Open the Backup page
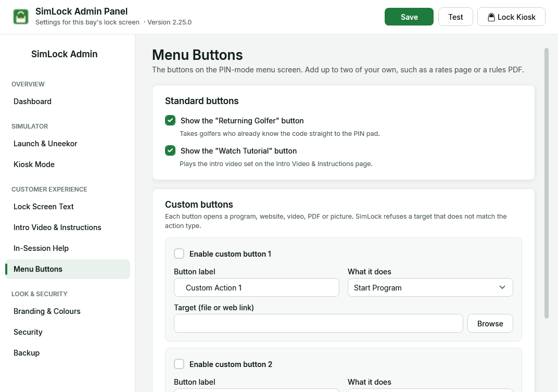Viewport: 558px width, 392px height. (x=68, y=353)
